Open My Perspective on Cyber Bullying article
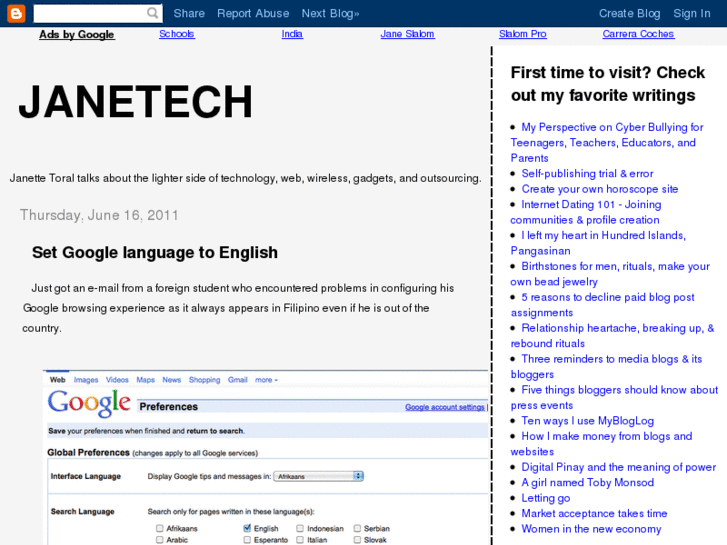727x545 pixels. [x=607, y=142]
